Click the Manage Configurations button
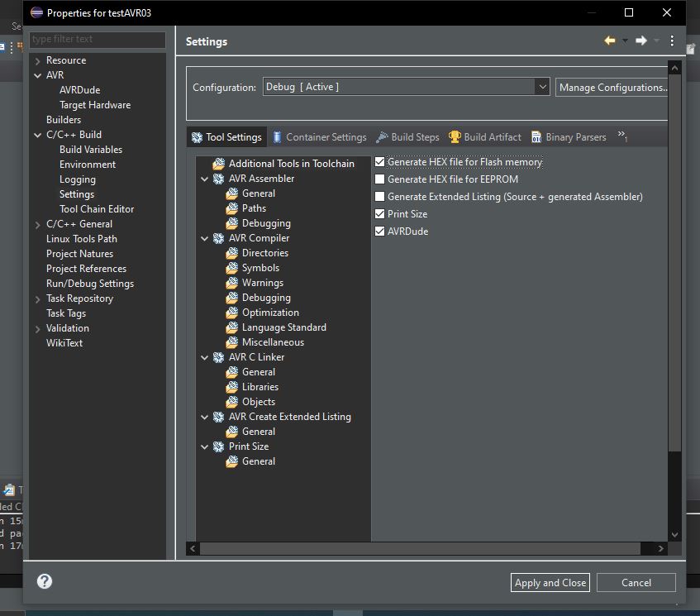The height and width of the screenshot is (616, 700). coord(612,87)
